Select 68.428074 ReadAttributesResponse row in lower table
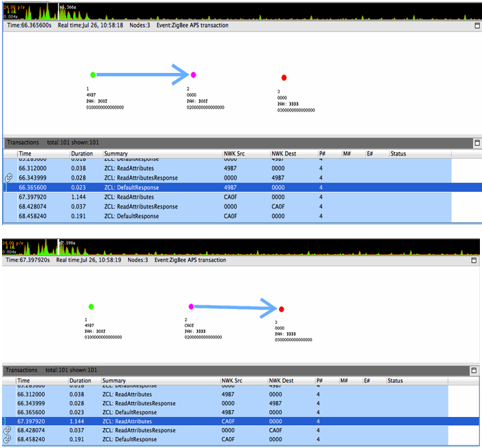 [225, 430]
